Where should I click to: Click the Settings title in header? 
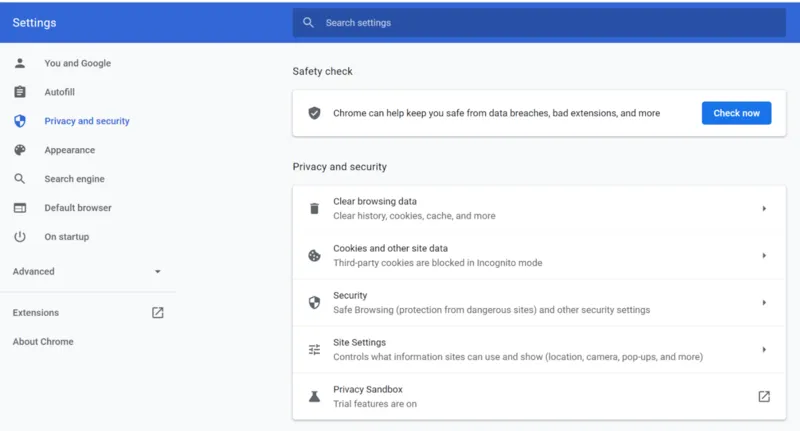(34, 22)
